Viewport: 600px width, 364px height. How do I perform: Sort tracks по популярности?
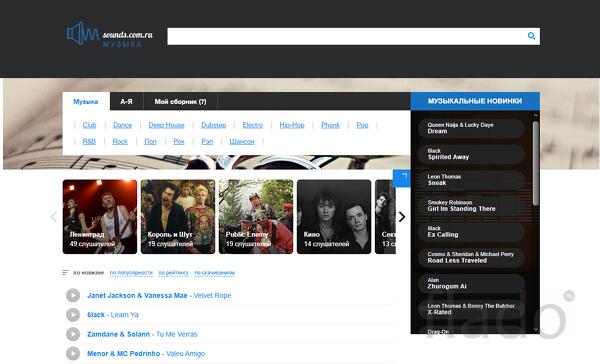[x=131, y=273]
